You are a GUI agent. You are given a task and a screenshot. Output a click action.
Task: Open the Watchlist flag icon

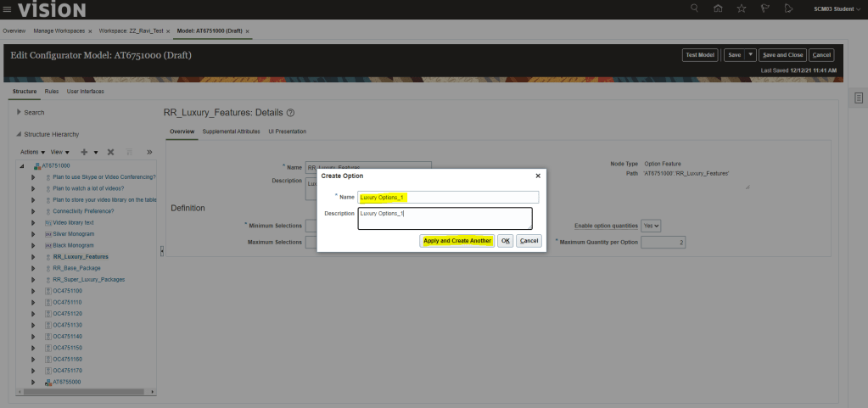(x=764, y=9)
